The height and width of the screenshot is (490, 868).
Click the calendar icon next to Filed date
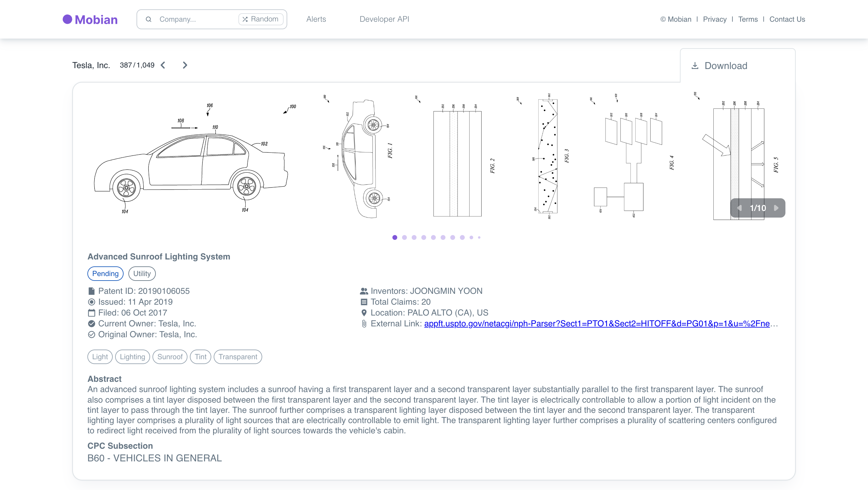pyautogui.click(x=91, y=313)
